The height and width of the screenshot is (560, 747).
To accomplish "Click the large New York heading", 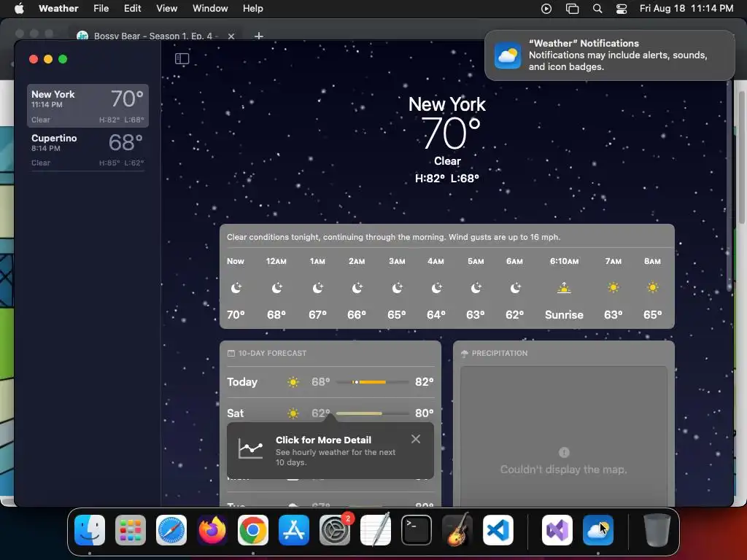I will 447,104.
